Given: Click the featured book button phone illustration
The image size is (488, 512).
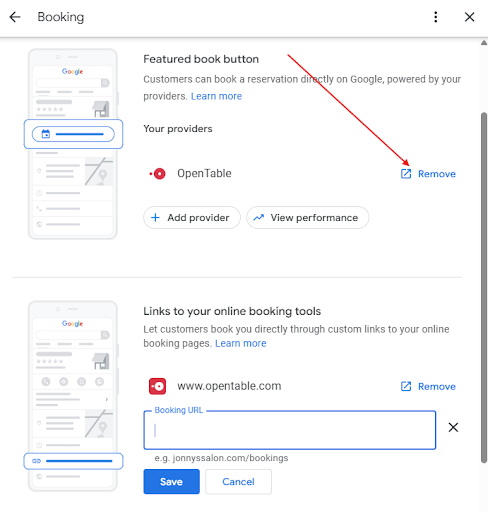Looking at the screenshot, I should click(x=73, y=144).
